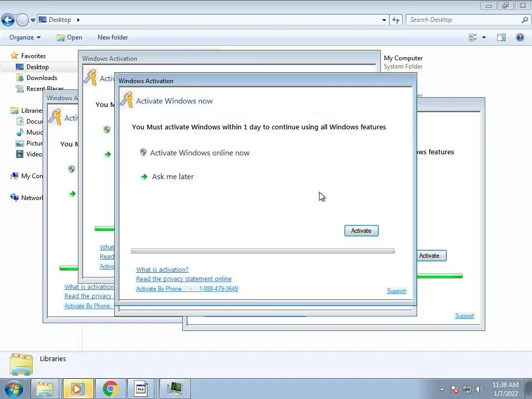Click the Change your view icon

tap(473, 37)
